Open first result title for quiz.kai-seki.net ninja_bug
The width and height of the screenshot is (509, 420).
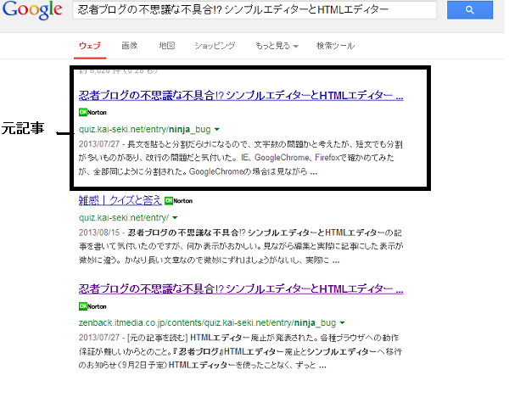point(241,95)
